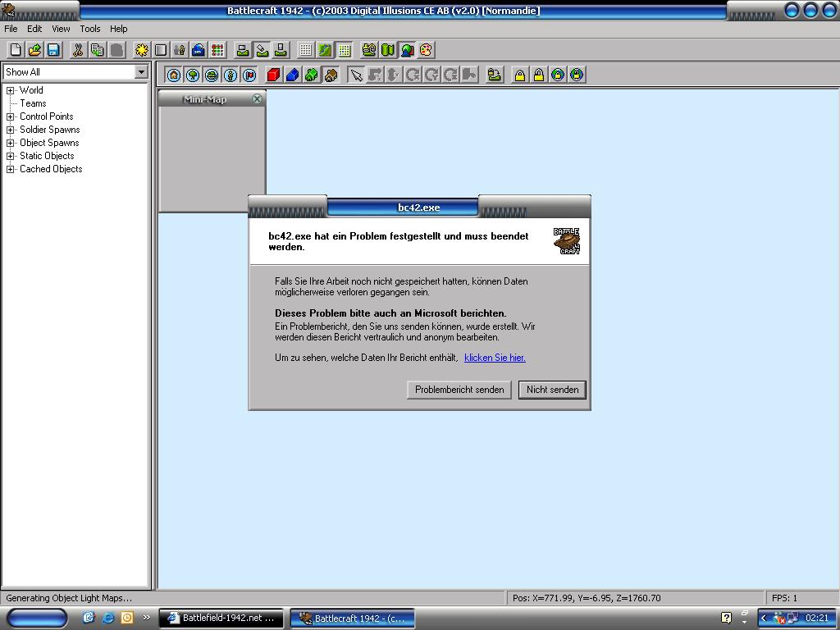
Task: Click the blue house icon
Action: click(x=293, y=75)
